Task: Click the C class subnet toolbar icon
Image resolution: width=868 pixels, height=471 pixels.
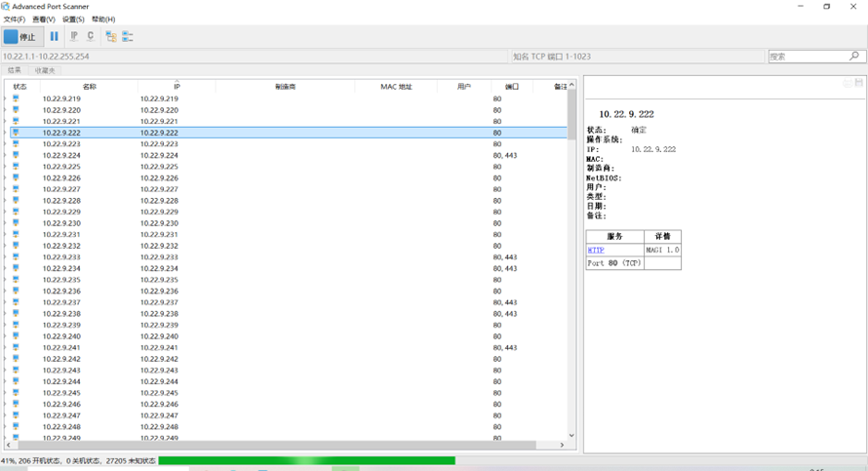Action: [x=91, y=36]
